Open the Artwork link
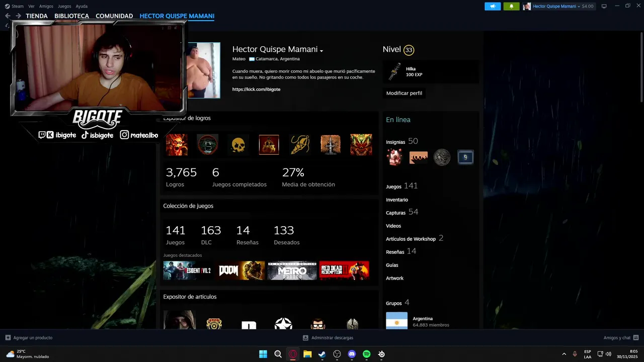The width and height of the screenshot is (644, 362). point(394,278)
